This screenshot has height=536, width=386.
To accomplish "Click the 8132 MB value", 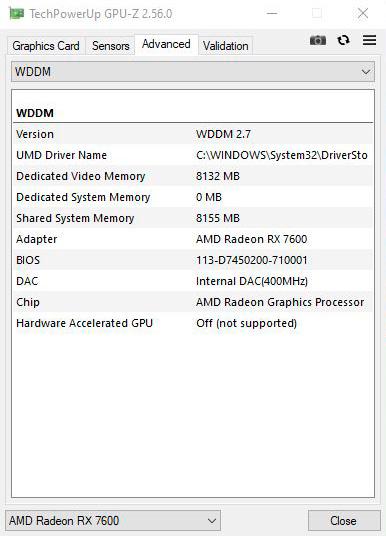I will pos(218,176).
